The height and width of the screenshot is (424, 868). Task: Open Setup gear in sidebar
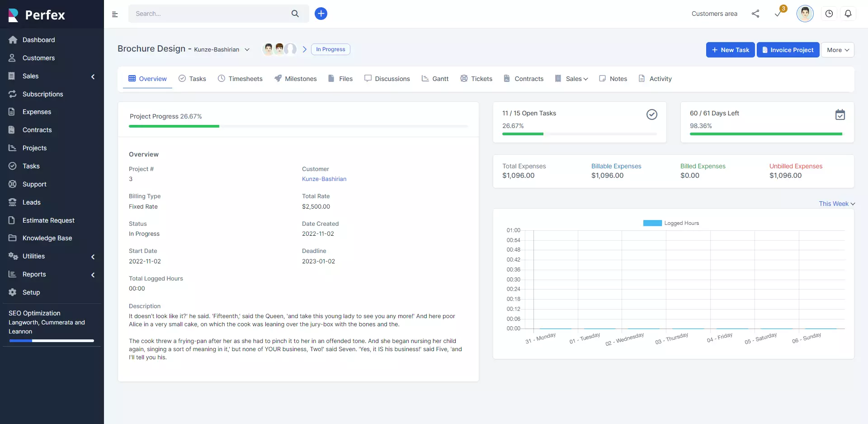click(x=13, y=292)
